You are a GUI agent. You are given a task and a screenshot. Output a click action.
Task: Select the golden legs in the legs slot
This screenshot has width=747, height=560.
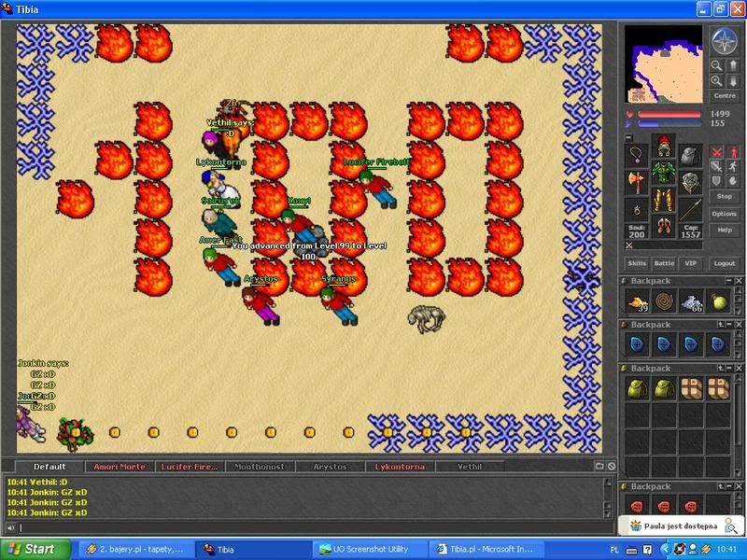[664, 199]
